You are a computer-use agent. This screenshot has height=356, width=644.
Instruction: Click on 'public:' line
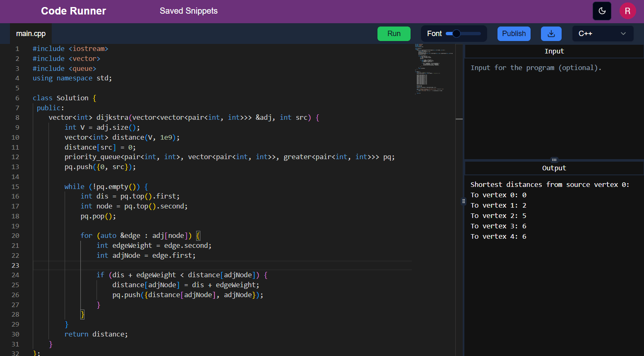(x=50, y=108)
